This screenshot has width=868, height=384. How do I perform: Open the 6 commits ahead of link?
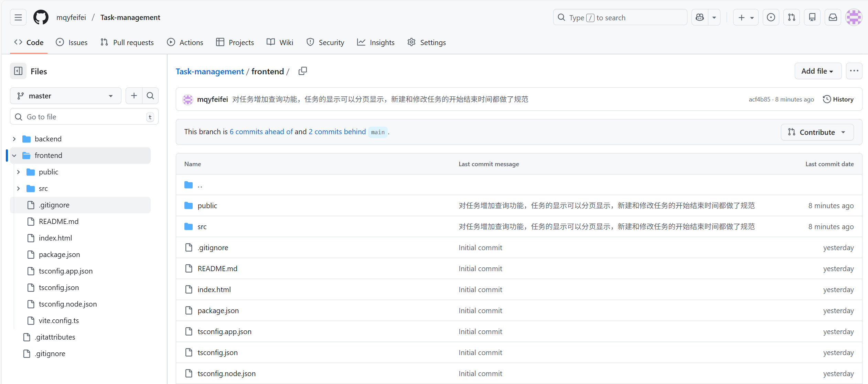click(x=261, y=132)
